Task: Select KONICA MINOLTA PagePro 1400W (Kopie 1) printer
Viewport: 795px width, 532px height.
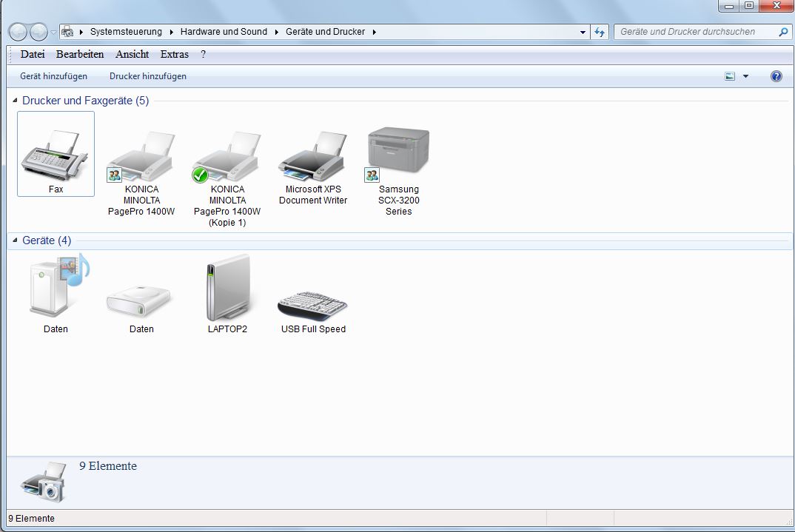Action: (x=227, y=178)
